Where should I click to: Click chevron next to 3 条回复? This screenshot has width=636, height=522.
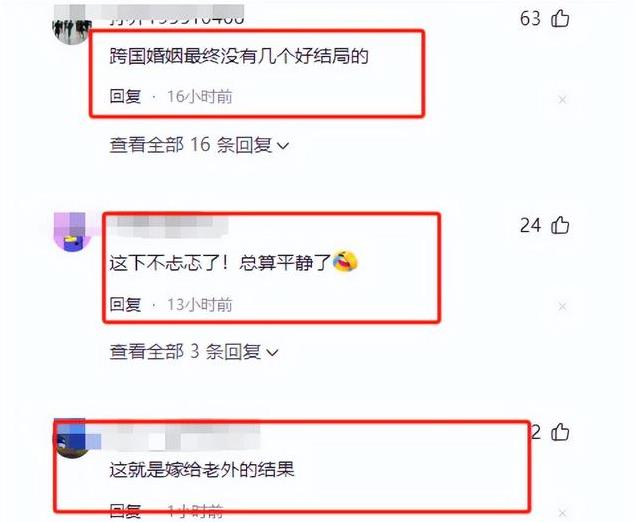[272, 352]
